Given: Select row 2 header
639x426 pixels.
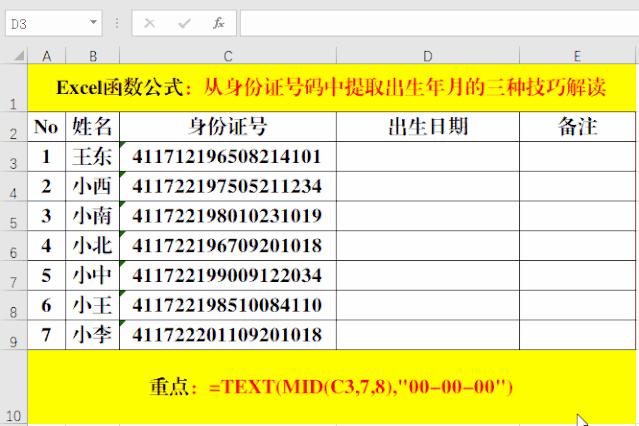Looking at the screenshot, I should (13, 127).
